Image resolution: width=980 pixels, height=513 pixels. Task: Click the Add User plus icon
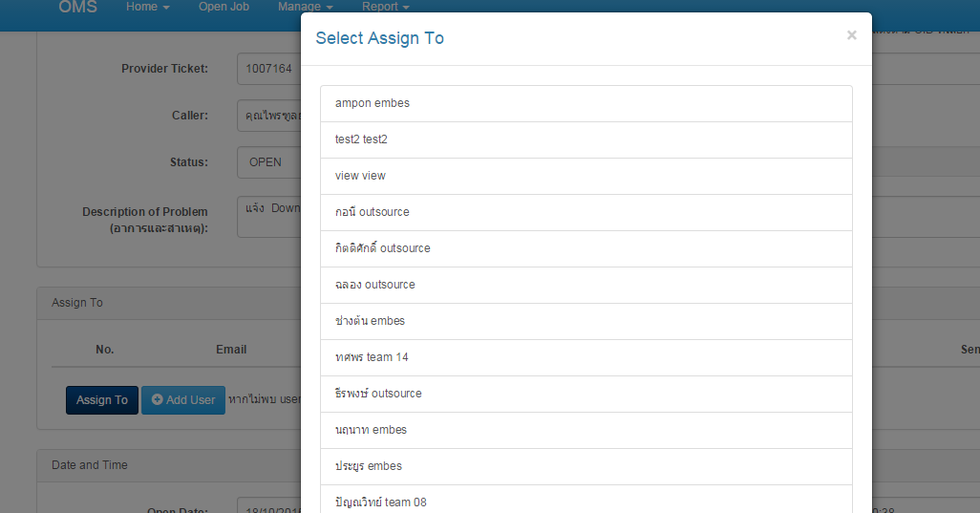[x=157, y=399]
